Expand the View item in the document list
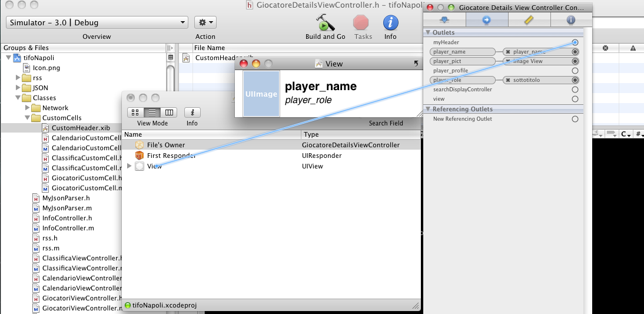This screenshot has height=314, width=644. coord(130,166)
